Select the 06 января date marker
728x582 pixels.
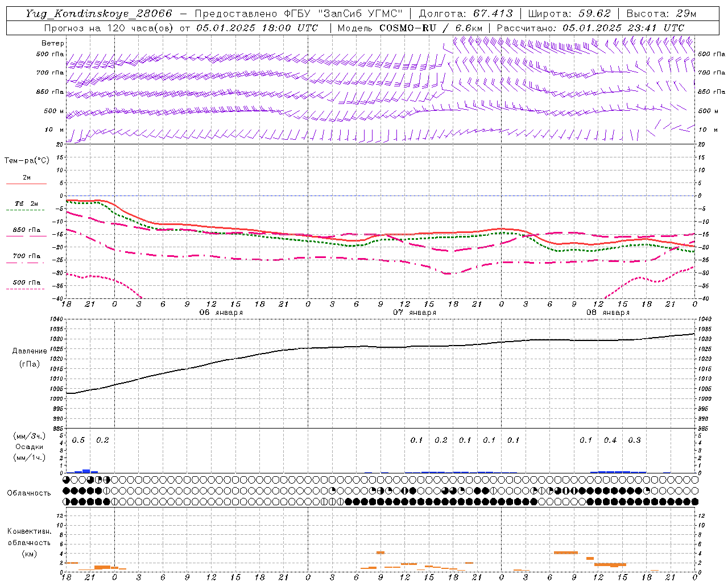pos(221,313)
